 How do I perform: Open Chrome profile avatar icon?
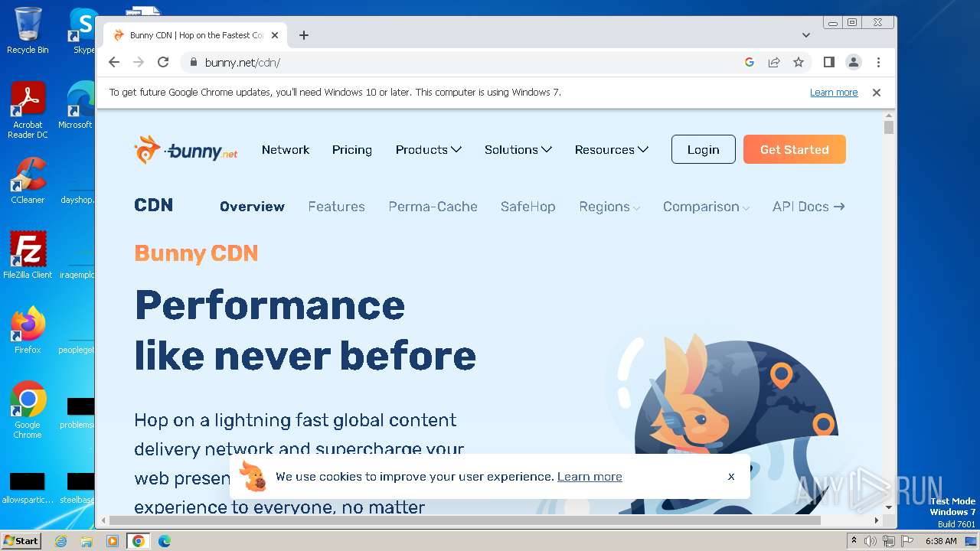click(x=854, y=62)
